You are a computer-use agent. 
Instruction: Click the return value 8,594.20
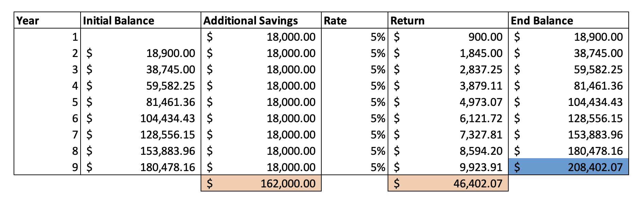click(x=448, y=151)
